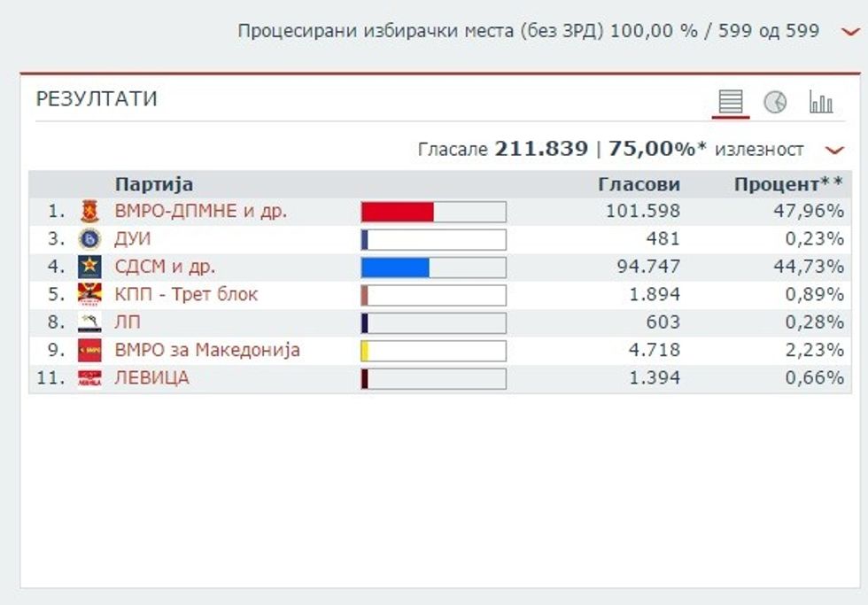Open ВМРО за Македонија party link
The image size is (868, 605).
(207, 350)
